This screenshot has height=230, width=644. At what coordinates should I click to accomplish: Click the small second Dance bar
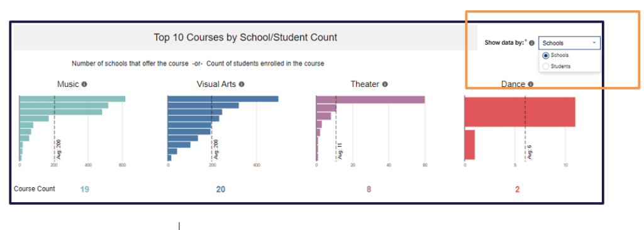(x=470, y=145)
